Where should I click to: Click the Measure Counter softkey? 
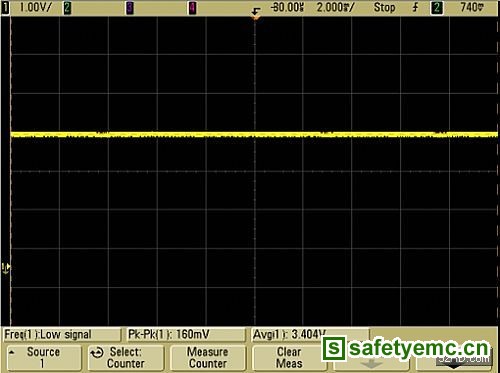[208, 358]
